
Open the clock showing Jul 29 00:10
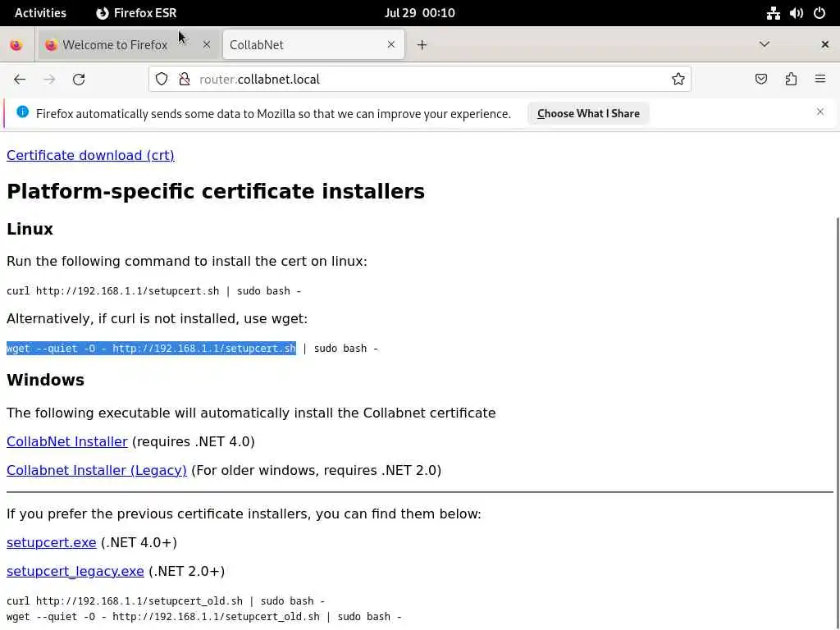[420, 13]
